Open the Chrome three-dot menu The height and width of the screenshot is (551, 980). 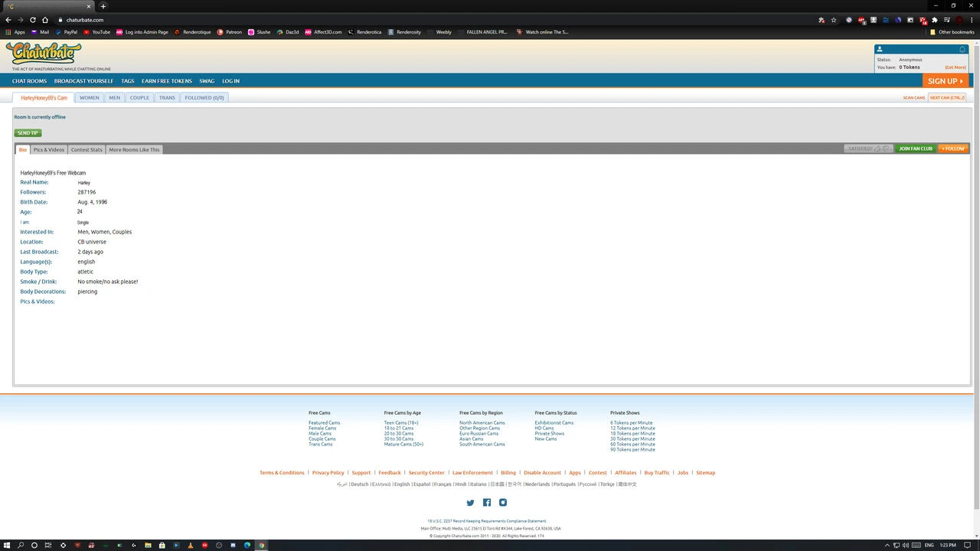coord(972,20)
